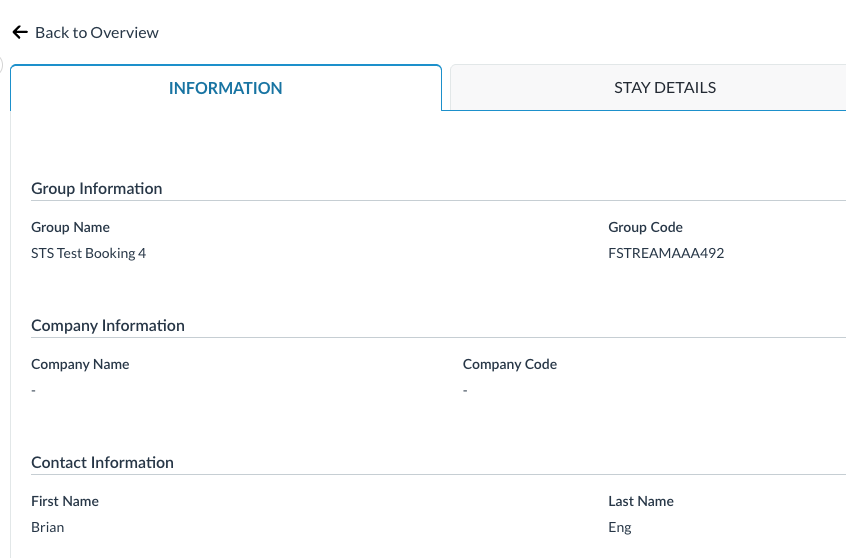Click the back arrow icon

pos(20,33)
